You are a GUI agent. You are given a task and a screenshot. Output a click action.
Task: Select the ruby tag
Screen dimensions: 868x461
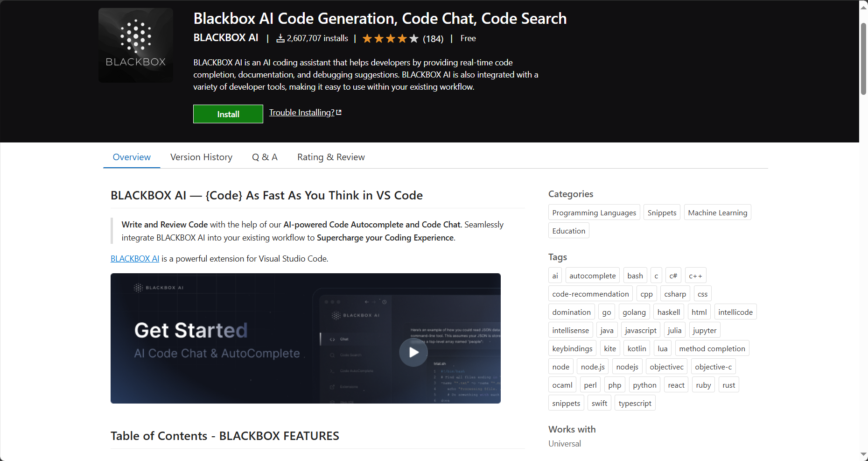click(x=704, y=385)
